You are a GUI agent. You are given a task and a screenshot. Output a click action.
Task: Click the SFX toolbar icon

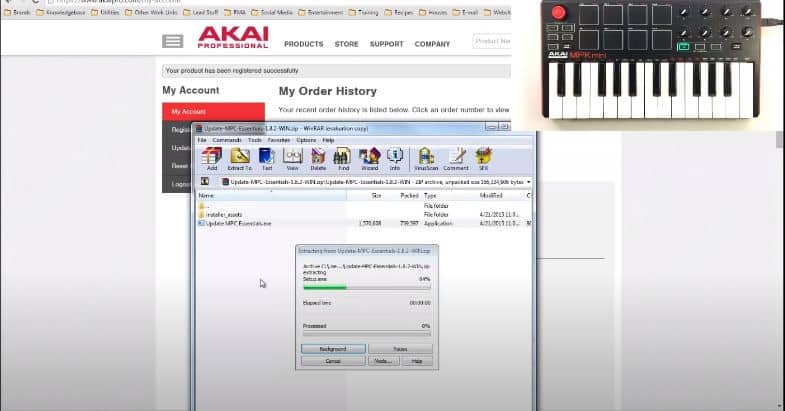[483, 159]
